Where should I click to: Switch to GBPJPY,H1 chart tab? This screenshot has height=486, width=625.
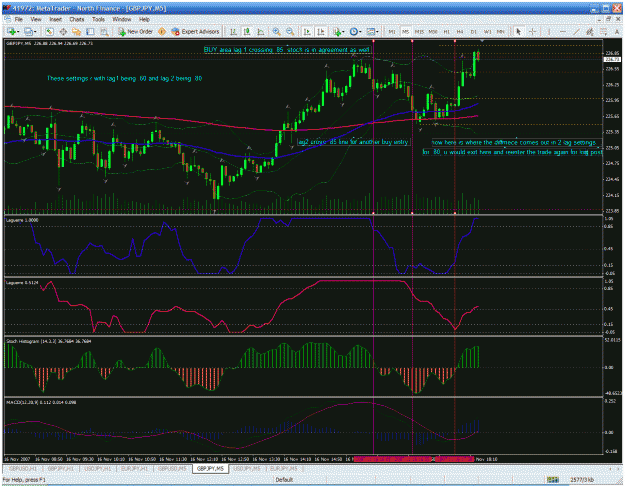coord(60,469)
